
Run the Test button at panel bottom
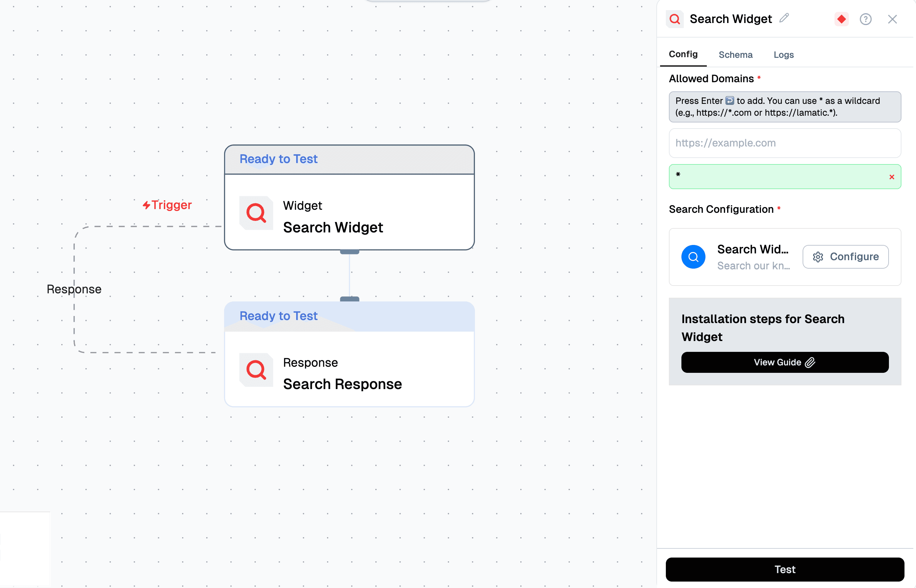pos(785,569)
